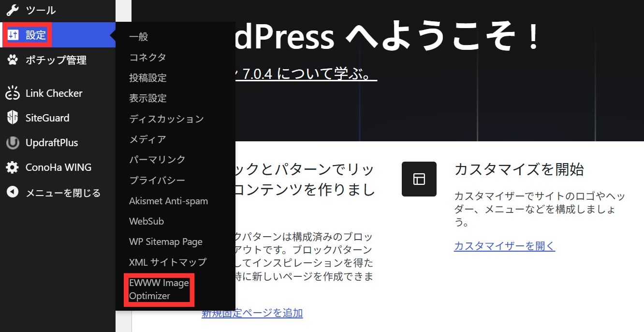The height and width of the screenshot is (332, 644).
Task: Open EWWW Image Optimizer settings
Action: (x=159, y=289)
